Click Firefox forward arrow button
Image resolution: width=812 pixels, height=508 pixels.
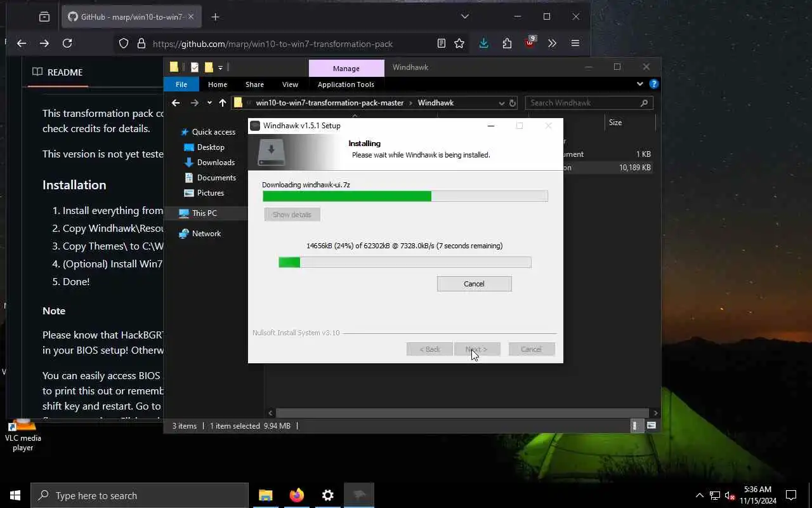[44, 43]
